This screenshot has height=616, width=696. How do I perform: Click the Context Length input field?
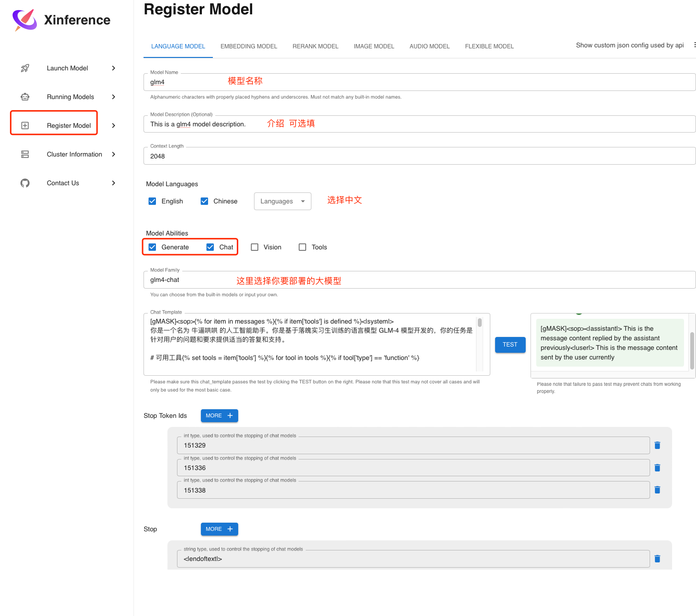point(419,157)
